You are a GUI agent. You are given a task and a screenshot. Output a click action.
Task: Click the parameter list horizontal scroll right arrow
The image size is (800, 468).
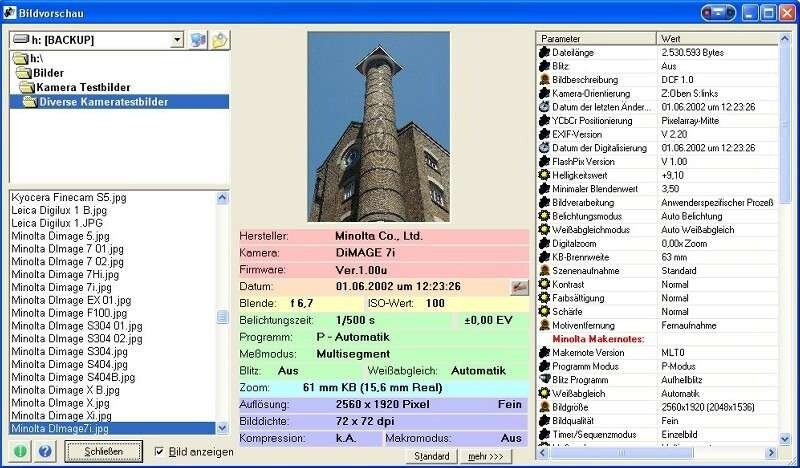772,453
